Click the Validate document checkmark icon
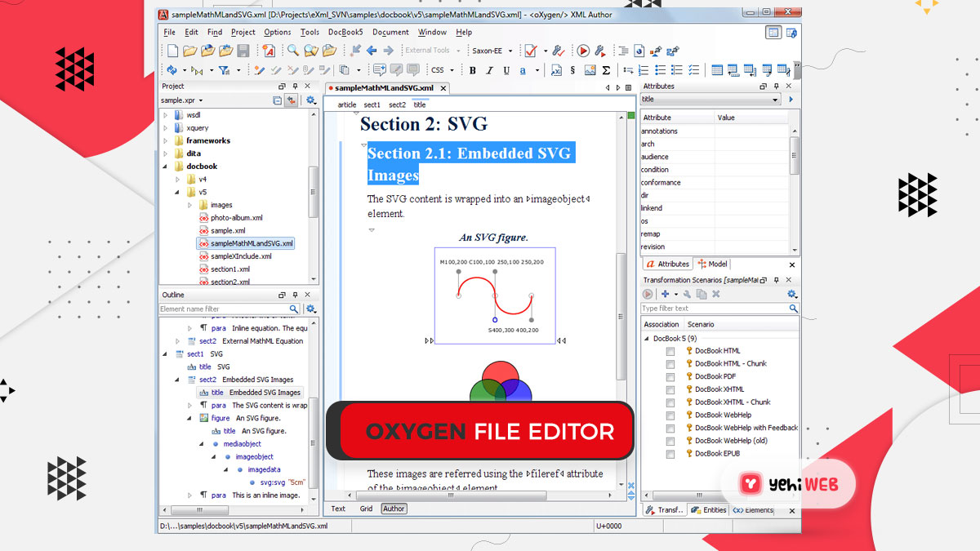980x551 pixels. coord(528,50)
